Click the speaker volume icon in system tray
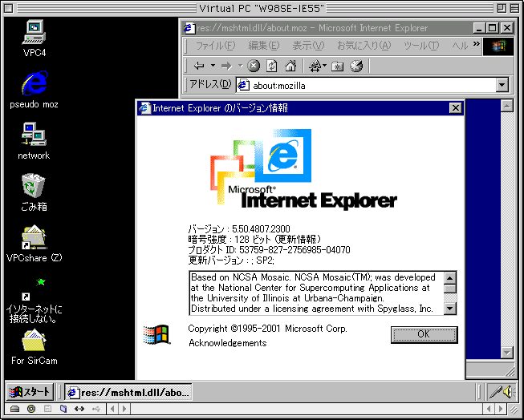Image resolution: width=524 pixels, height=420 pixels. [508, 392]
